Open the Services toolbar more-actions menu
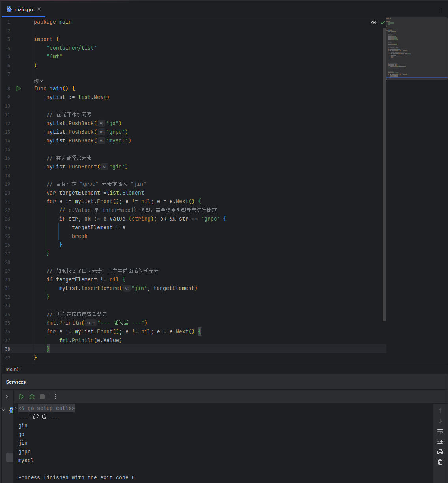 click(55, 397)
